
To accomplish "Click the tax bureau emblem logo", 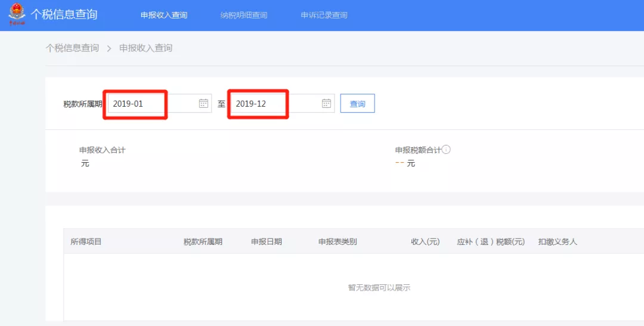I will coord(17,14).
